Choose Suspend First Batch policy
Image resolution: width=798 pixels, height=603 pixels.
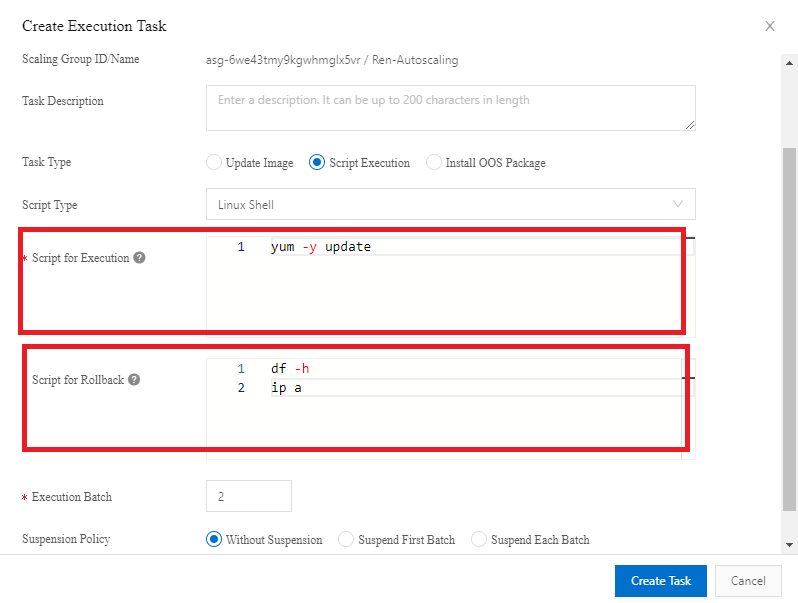[346, 540]
